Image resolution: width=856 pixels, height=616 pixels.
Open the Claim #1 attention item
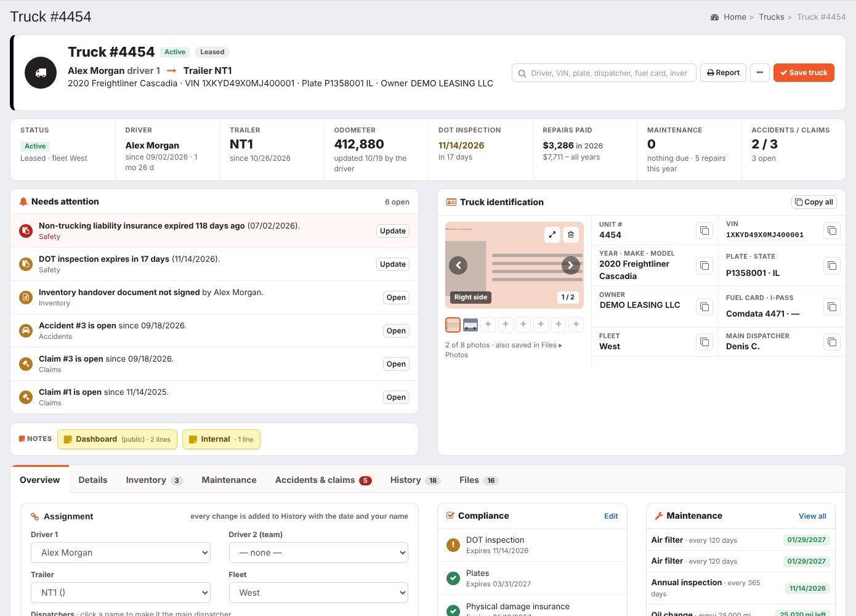coord(396,397)
